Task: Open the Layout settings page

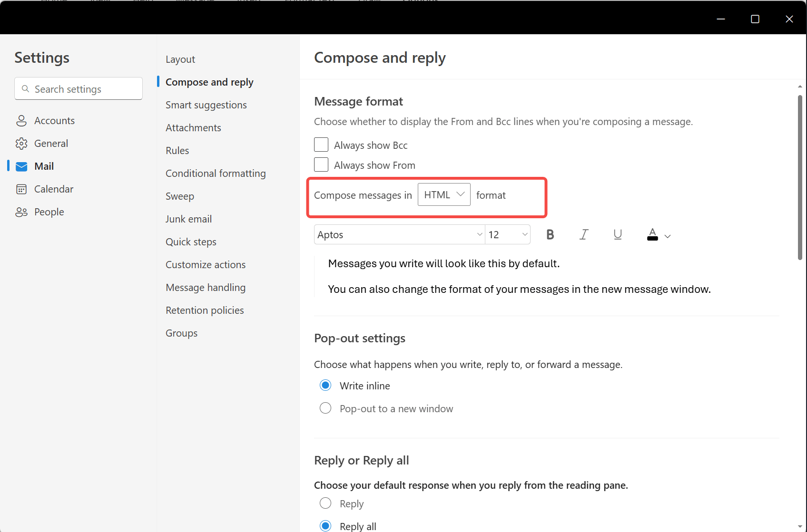Action: click(180, 59)
